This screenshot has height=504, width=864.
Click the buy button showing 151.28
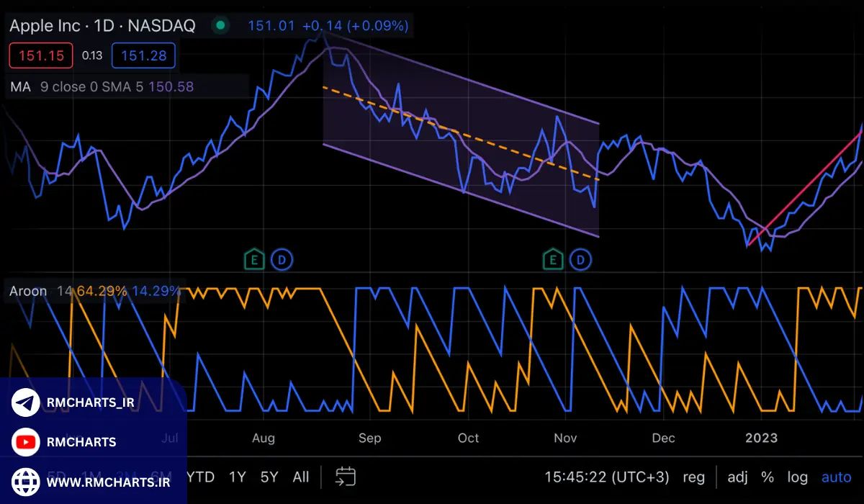143,55
